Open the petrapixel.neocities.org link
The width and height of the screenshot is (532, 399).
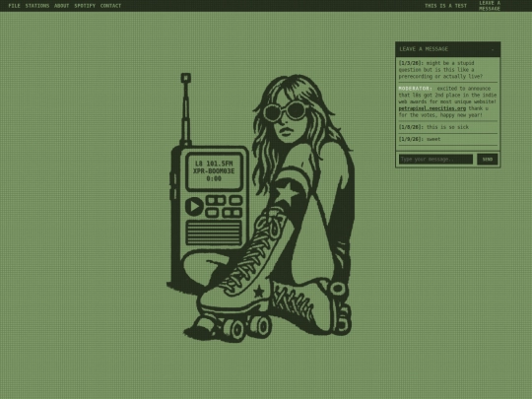coord(432,108)
